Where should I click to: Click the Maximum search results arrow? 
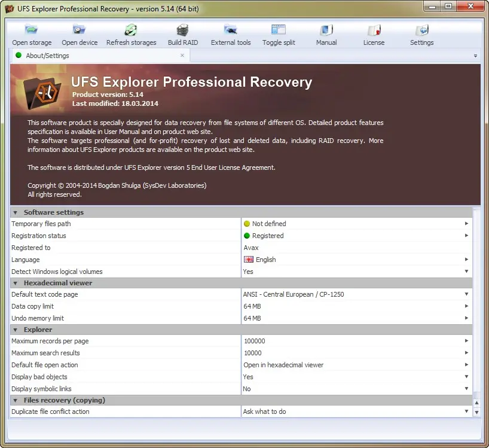466,352
